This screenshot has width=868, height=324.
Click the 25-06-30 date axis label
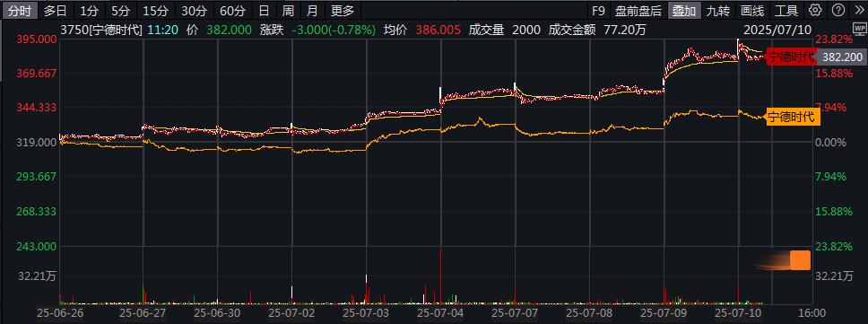coord(217,313)
